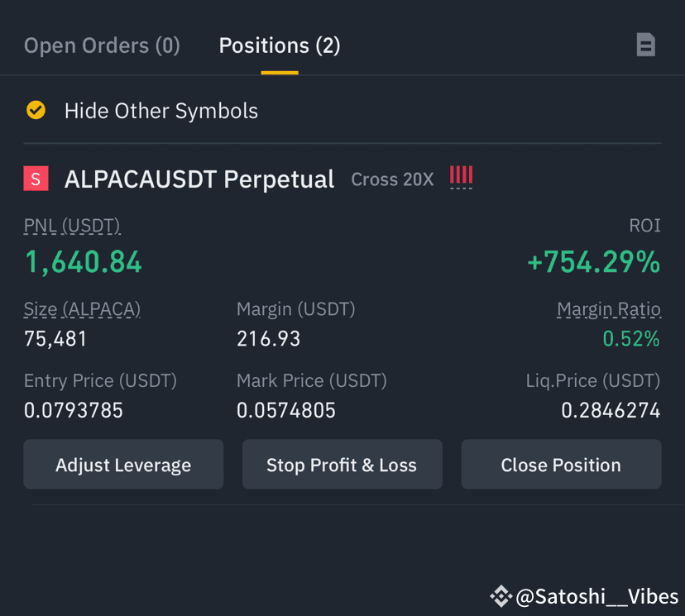This screenshot has width=685, height=616.
Task: Click the red S short position badge
Action: click(36, 179)
